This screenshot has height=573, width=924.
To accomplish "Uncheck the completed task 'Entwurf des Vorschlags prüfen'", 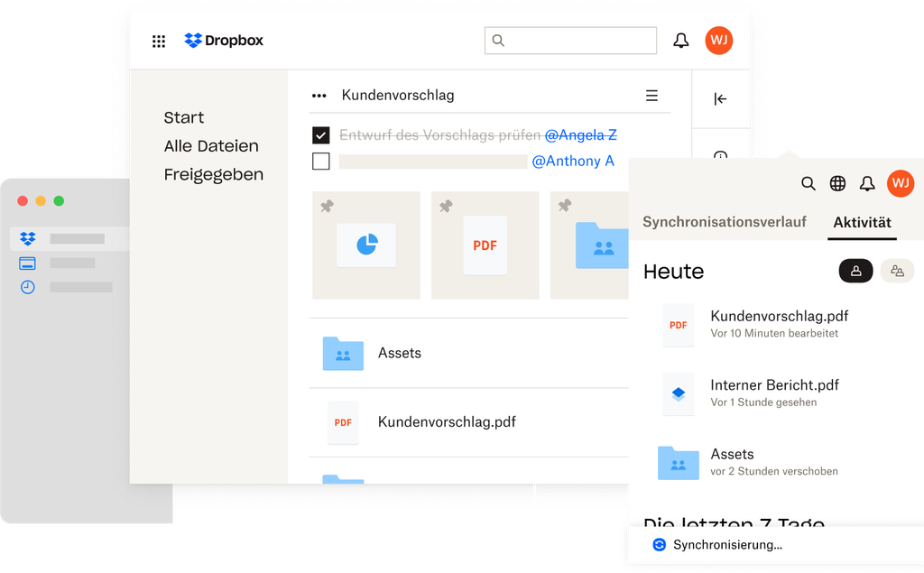I will click(321, 134).
